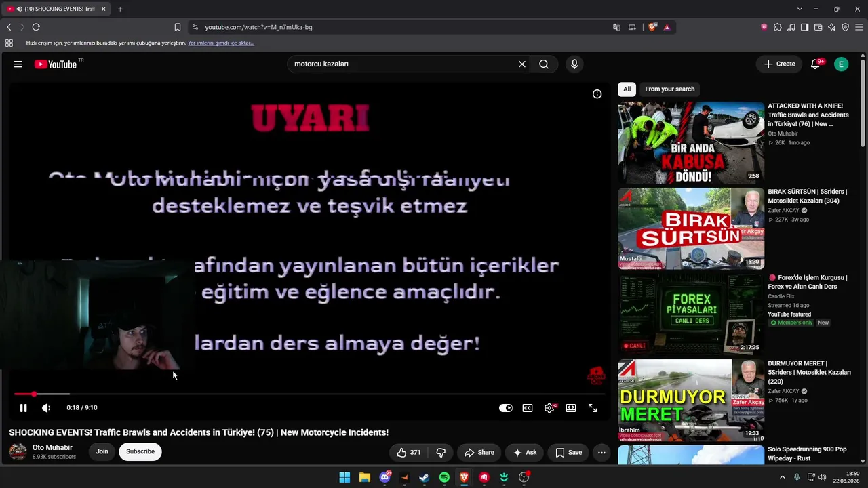Dislike the video with thumbs down
The image size is (868, 488).
click(x=441, y=453)
